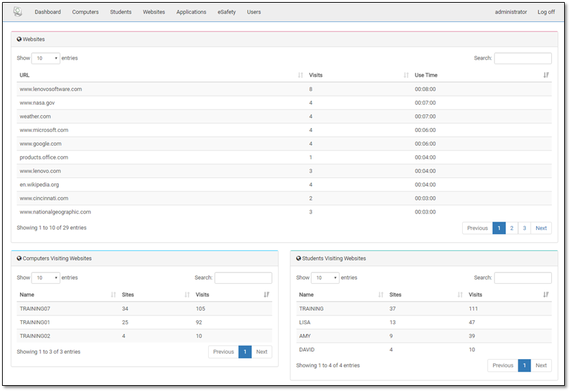Click the administrator account link
Viewport: 571px width, 392px height.
511,12
